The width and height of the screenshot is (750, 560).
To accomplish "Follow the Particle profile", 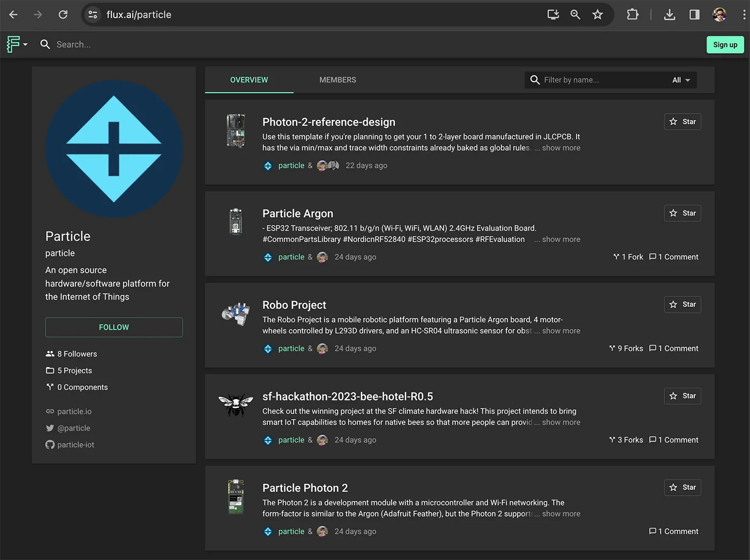I will click(x=114, y=327).
